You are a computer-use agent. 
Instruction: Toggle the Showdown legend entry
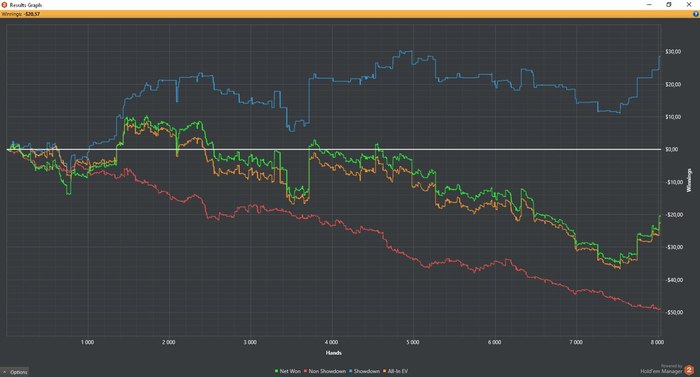click(x=364, y=371)
